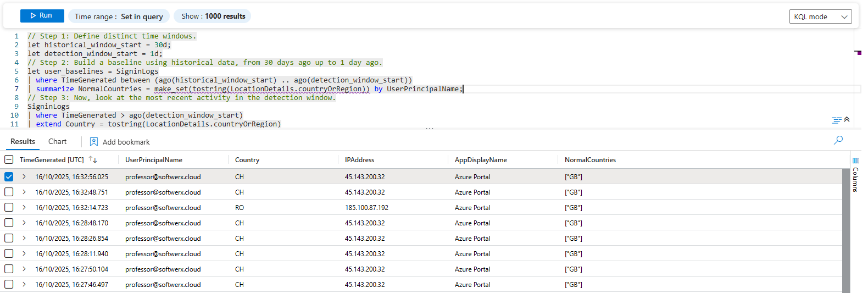
Task: Collapse the query editor with double chevron
Action: pos(847,119)
